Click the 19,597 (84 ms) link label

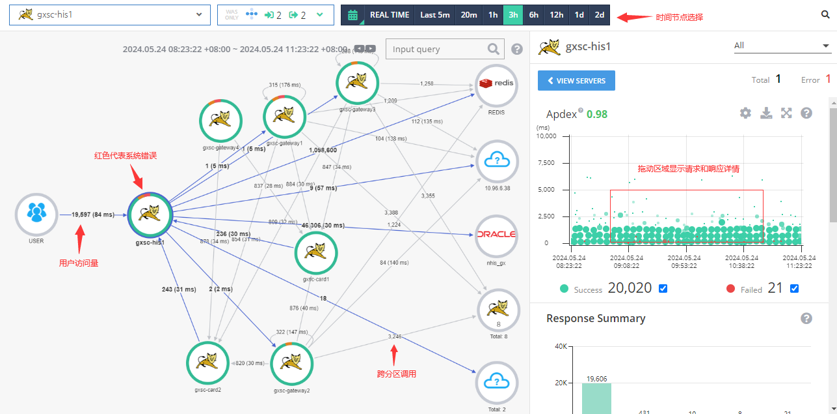pos(93,214)
